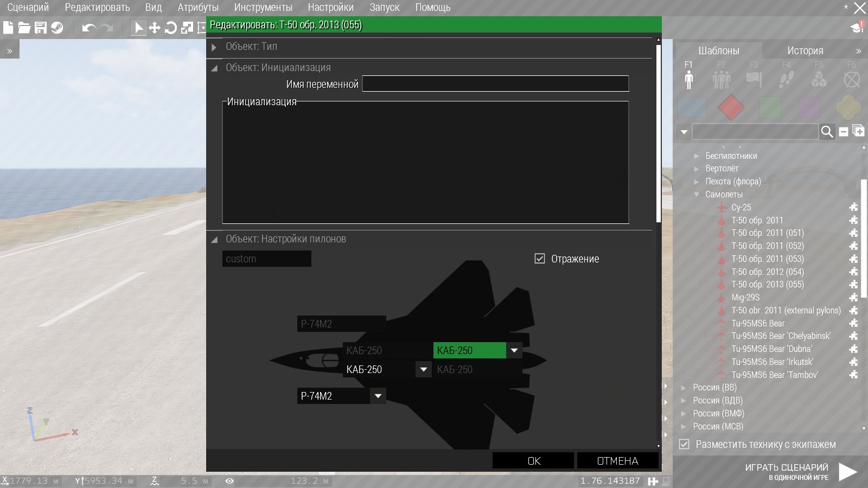Viewport: 868px width, 488px height.
Task: Select the Move widget tool
Action: point(155,28)
